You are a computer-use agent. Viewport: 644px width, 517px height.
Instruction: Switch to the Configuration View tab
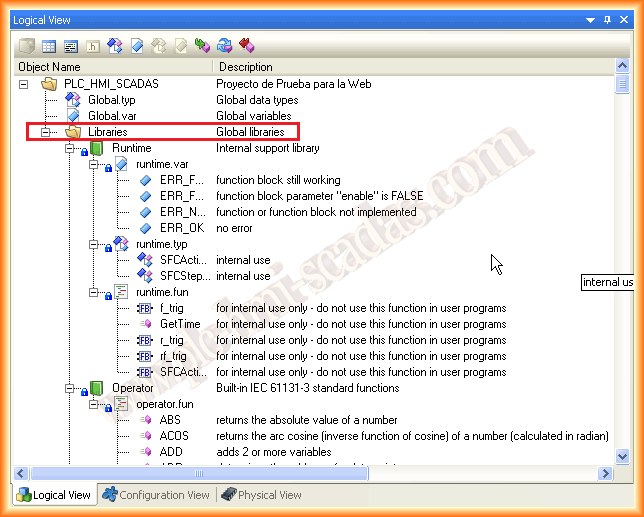(x=157, y=495)
